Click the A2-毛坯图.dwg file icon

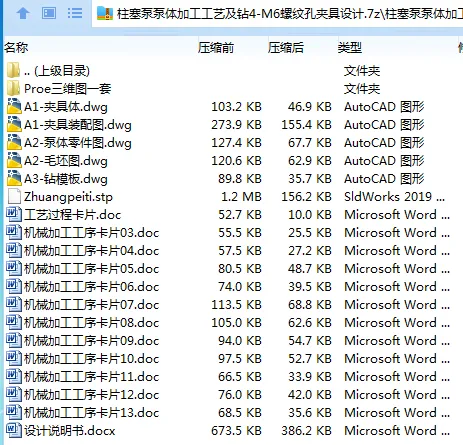pyautogui.click(x=14, y=160)
